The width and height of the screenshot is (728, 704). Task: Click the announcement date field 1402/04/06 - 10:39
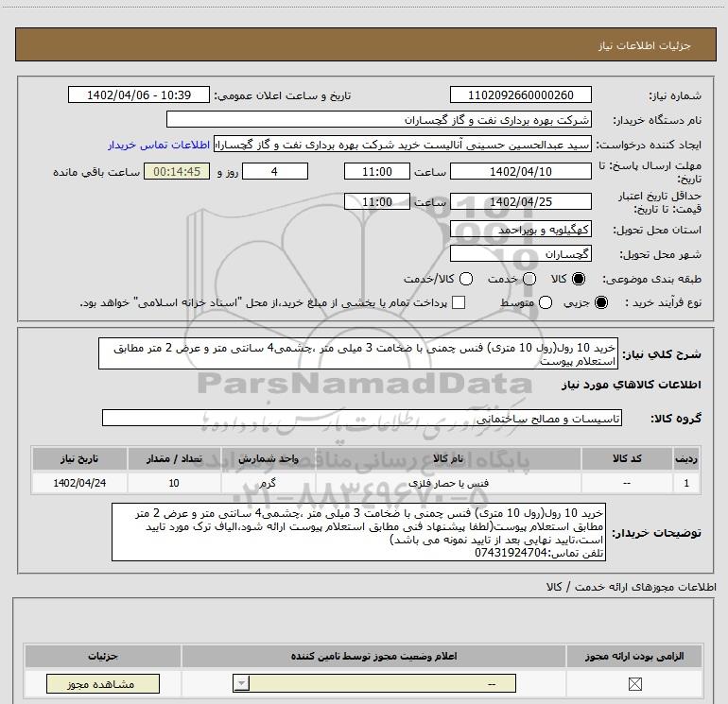[x=139, y=95]
